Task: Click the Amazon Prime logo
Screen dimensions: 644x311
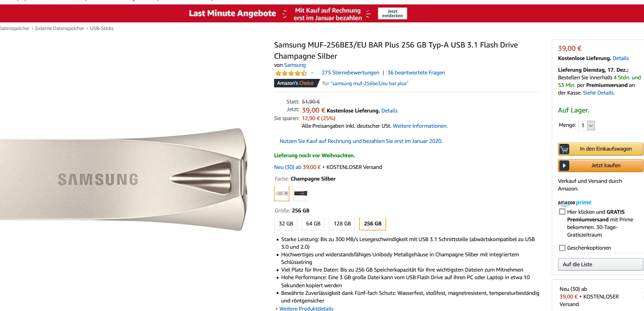Action: point(575,203)
